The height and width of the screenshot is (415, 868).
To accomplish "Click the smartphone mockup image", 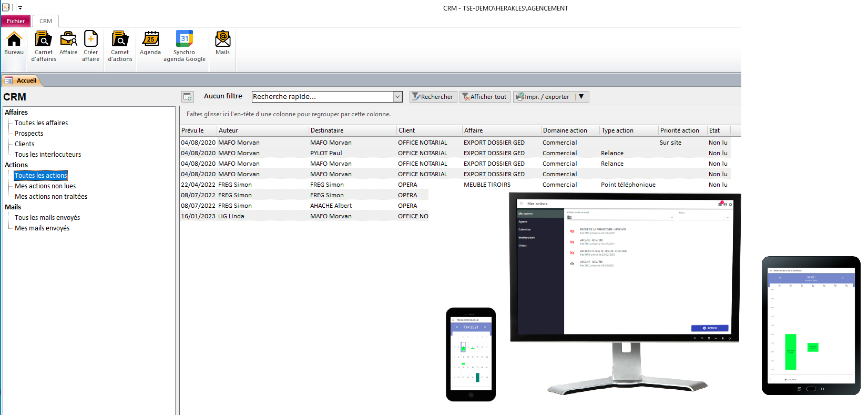I will click(471, 355).
